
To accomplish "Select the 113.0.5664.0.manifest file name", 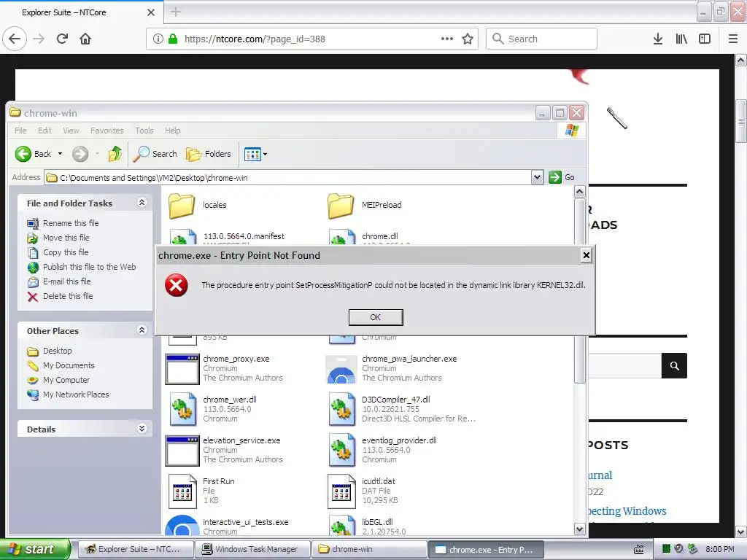I will [244, 236].
